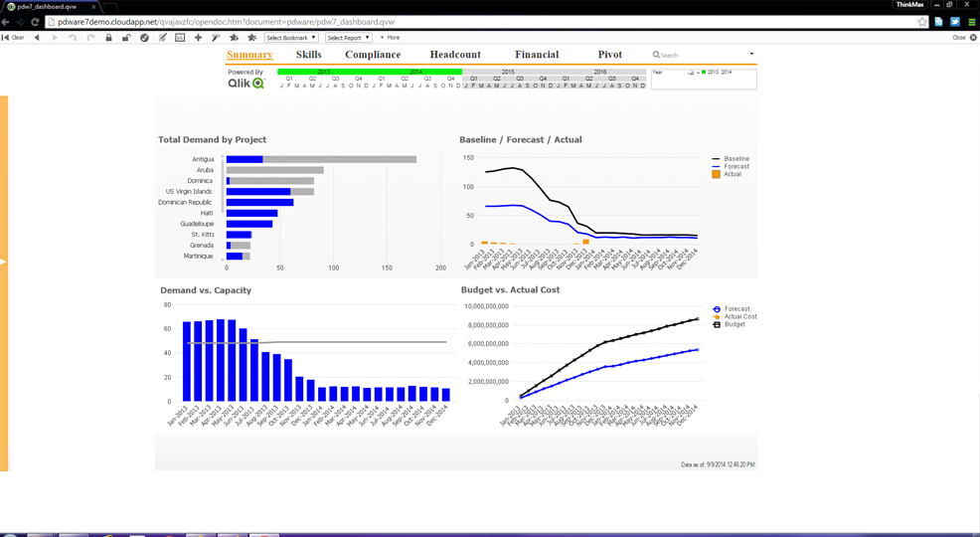The image size is (980, 537).
Task: Select year 2014 in timeline
Action: pyautogui.click(x=415, y=72)
